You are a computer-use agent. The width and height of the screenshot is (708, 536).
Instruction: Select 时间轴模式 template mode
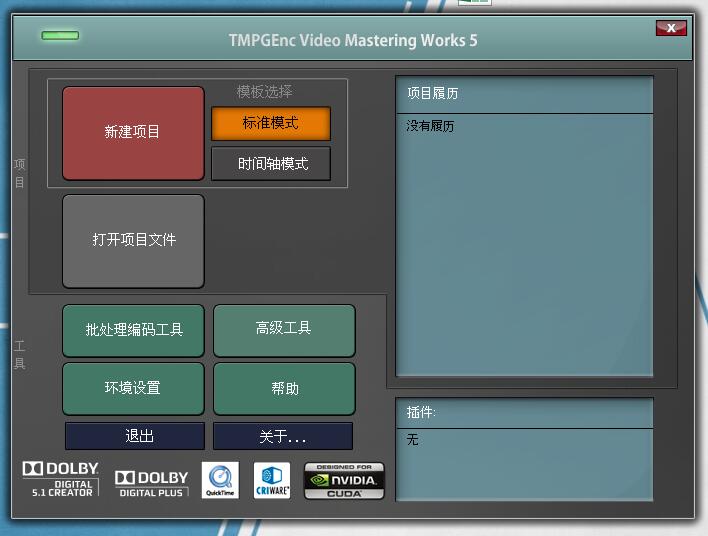point(271,163)
